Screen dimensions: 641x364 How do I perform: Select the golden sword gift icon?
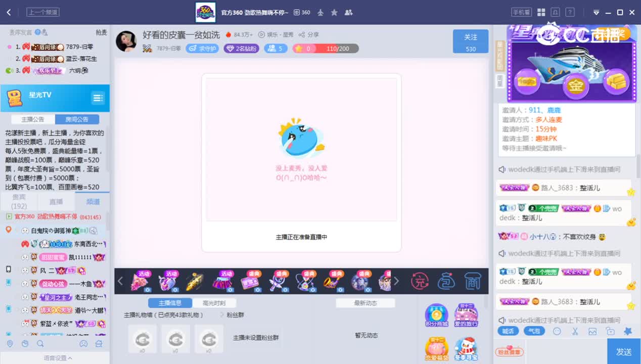(194, 282)
